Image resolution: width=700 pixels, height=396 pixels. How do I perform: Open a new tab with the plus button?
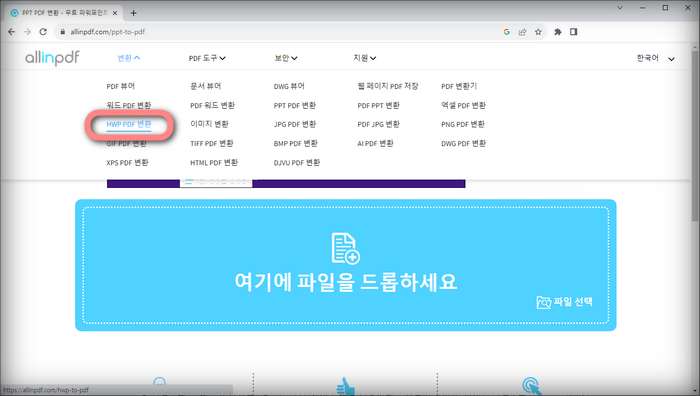point(133,13)
